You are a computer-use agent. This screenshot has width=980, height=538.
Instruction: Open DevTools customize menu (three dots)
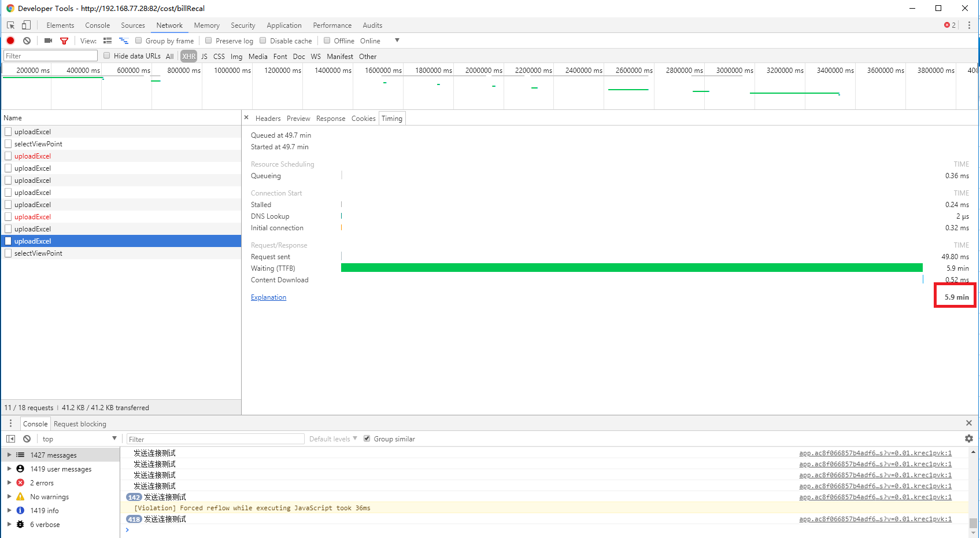click(969, 25)
